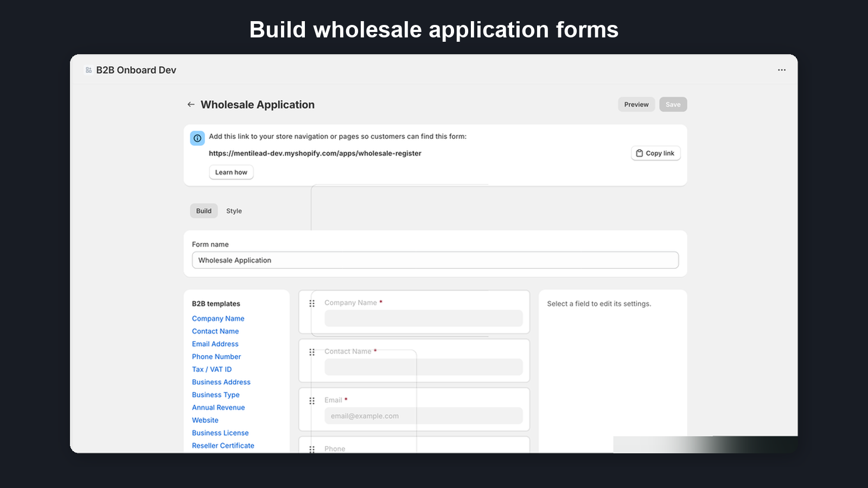Switch to the Build tab

[203, 211]
